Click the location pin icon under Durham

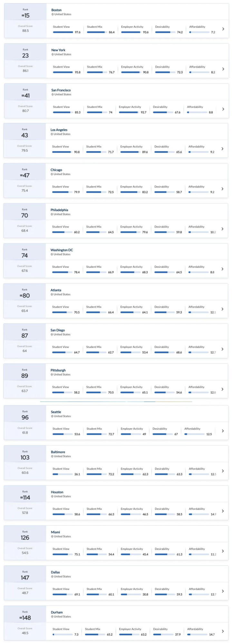coord(52,617)
